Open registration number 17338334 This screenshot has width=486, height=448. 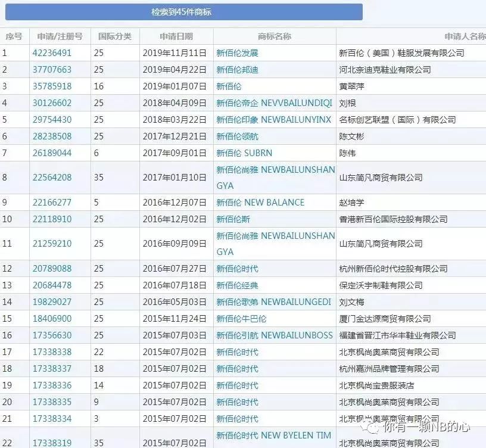[x=52, y=419]
